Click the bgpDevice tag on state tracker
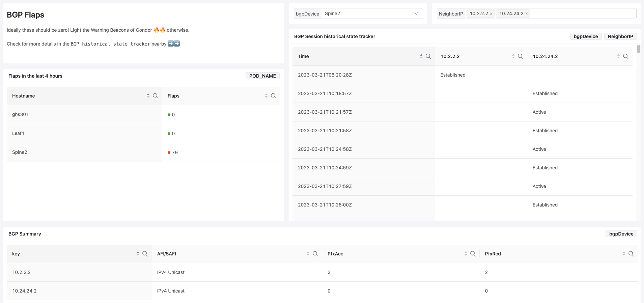The image size is (644, 303). 586,36
